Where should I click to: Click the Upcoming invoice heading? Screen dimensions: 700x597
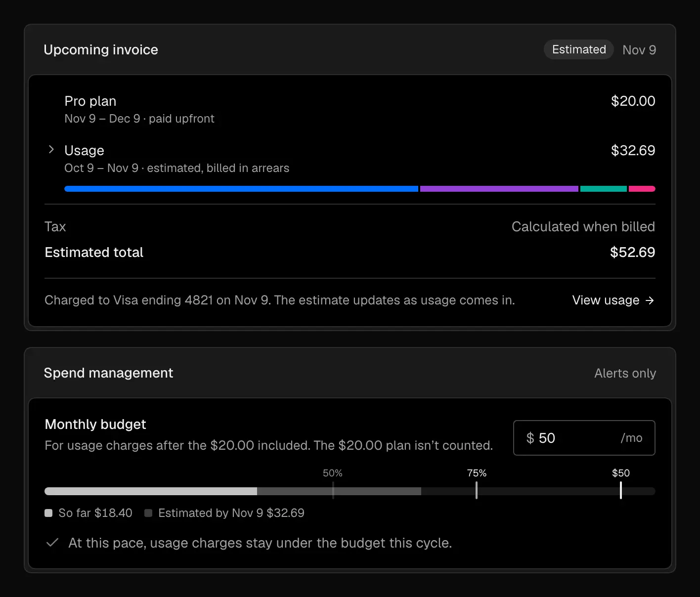pos(101,49)
